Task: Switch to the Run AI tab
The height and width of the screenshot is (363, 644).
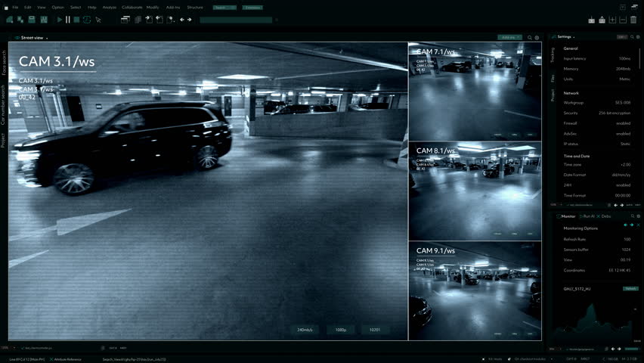Action: coord(587,216)
